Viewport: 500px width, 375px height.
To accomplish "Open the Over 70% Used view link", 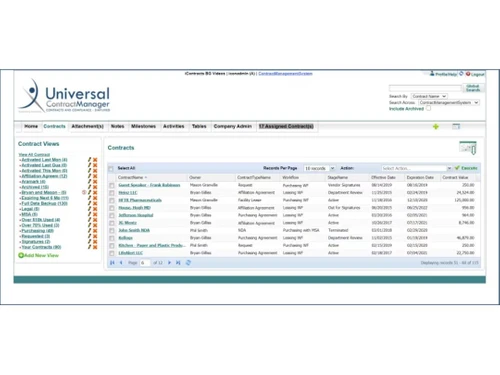I will pyautogui.click(x=40, y=225).
